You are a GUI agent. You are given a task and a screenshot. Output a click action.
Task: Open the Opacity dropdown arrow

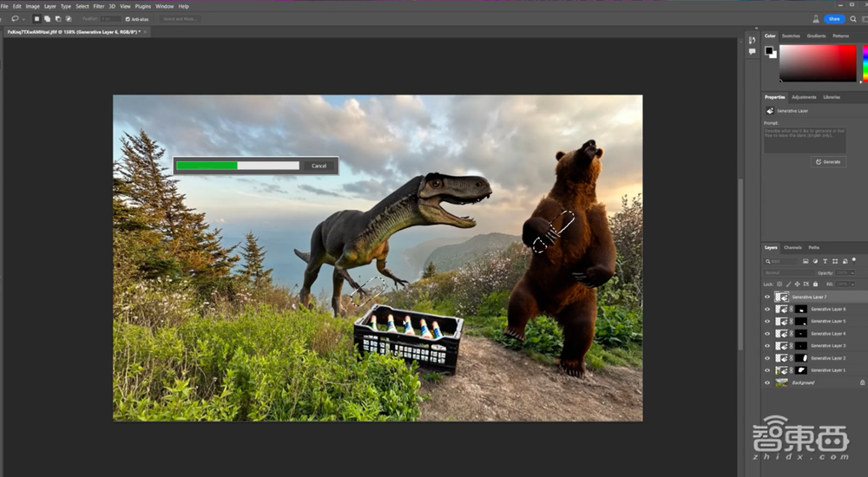point(853,272)
